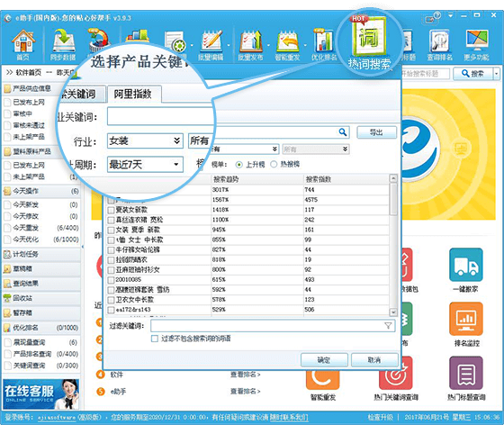Viewport: 504px width, 425px height.
Task: Click the help question mark icon in title bar
Action: (x=437, y=15)
